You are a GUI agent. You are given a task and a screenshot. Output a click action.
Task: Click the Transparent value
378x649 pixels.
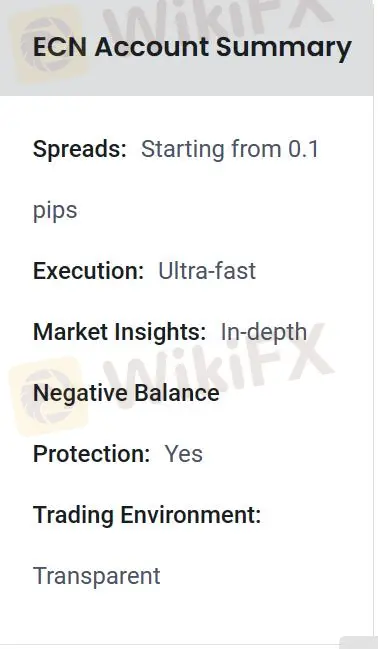[96, 576]
